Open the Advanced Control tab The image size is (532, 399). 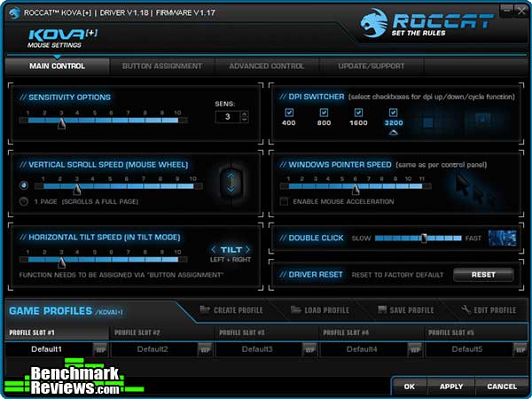[x=266, y=66]
